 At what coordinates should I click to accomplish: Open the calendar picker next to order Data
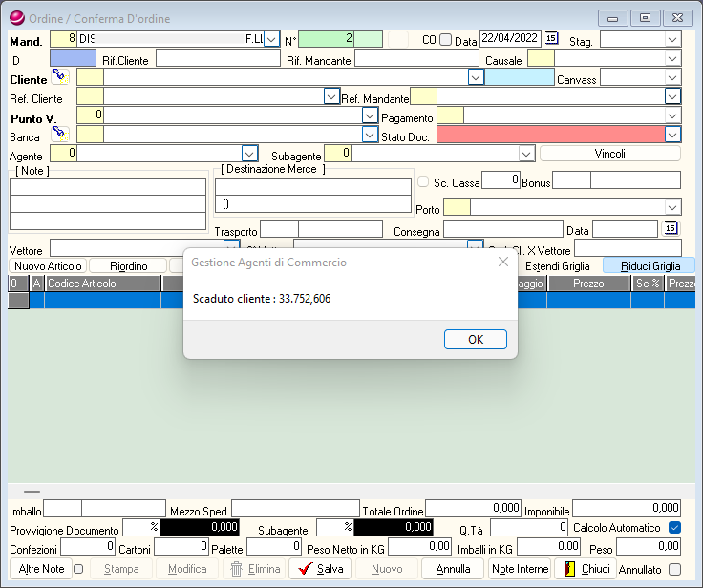coord(552,39)
